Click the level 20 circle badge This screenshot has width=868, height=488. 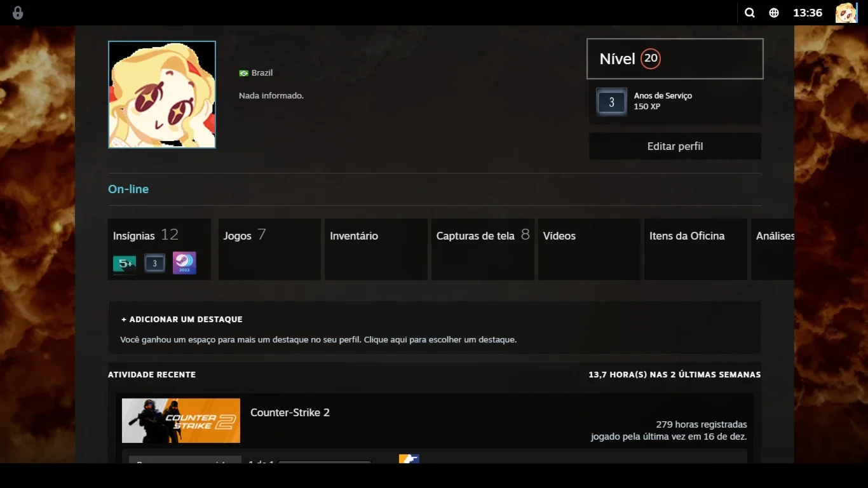pyautogui.click(x=651, y=58)
